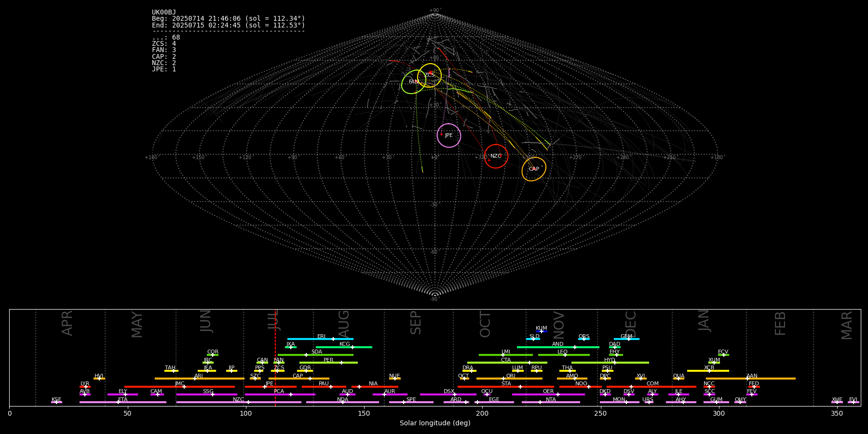Screen dimensions: 868x434
Task: Click the DSX shower bar in the timeline
Action: (x=448, y=394)
